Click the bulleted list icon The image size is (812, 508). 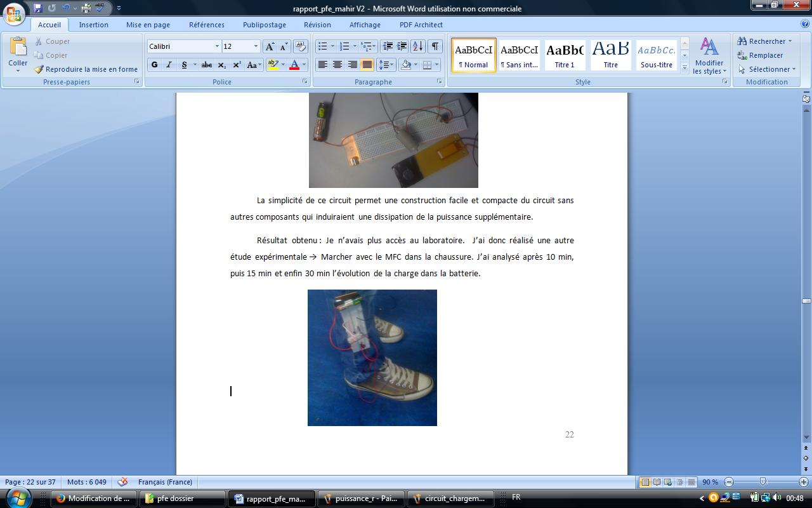coord(323,46)
